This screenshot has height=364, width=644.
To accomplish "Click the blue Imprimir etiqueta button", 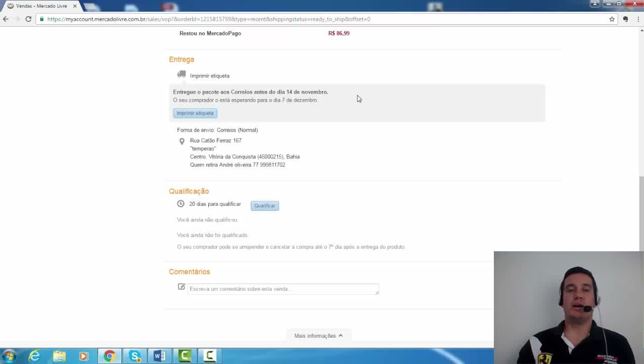I will 195,113.
